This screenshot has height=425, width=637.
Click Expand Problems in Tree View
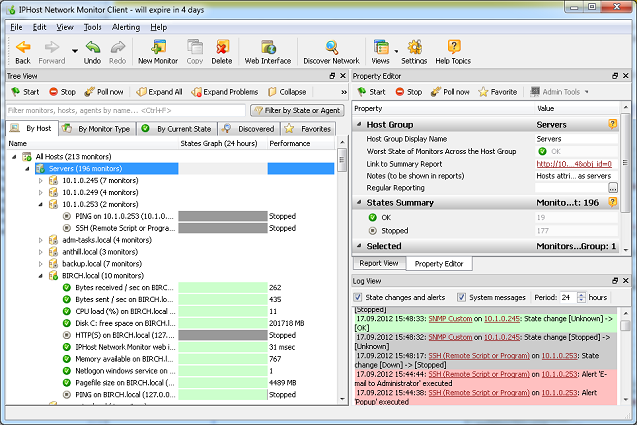pyautogui.click(x=225, y=92)
